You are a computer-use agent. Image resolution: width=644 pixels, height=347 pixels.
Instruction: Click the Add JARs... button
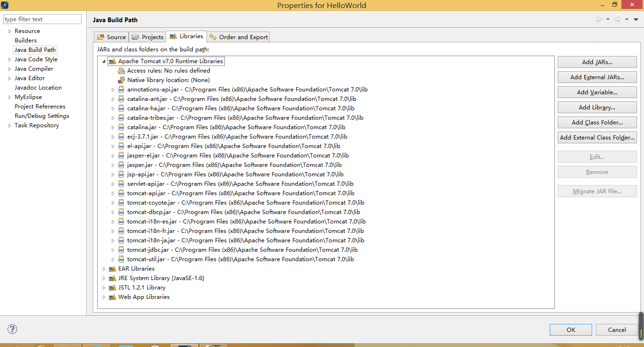(x=597, y=62)
